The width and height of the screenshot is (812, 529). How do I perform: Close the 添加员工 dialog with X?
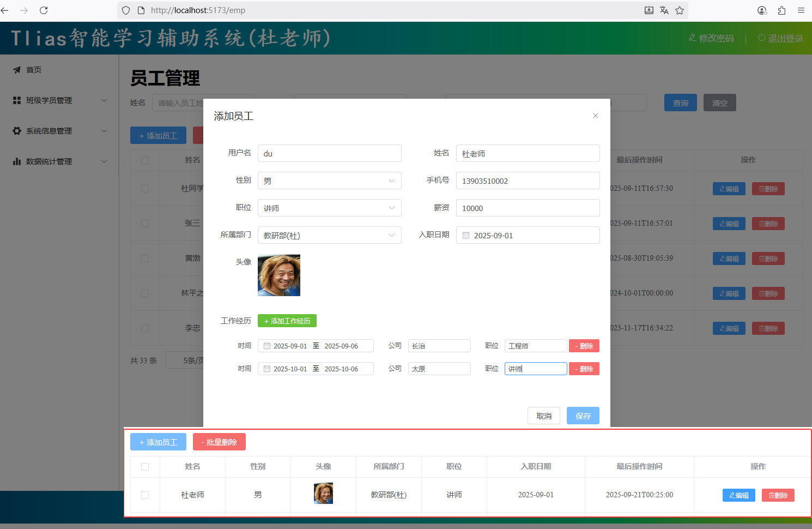tap(596, 116)
